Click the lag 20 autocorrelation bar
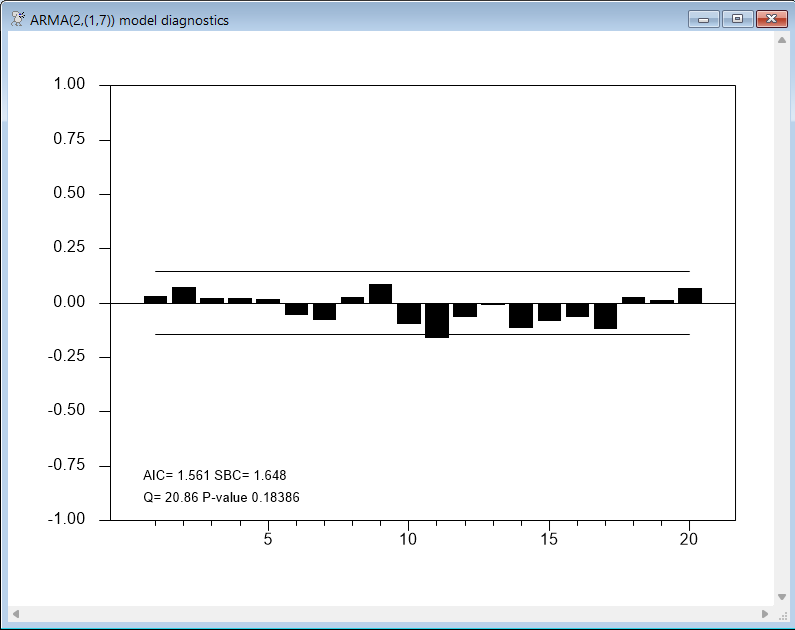The width and height of the screenshot is (795, 630). (x=690, y=295)
